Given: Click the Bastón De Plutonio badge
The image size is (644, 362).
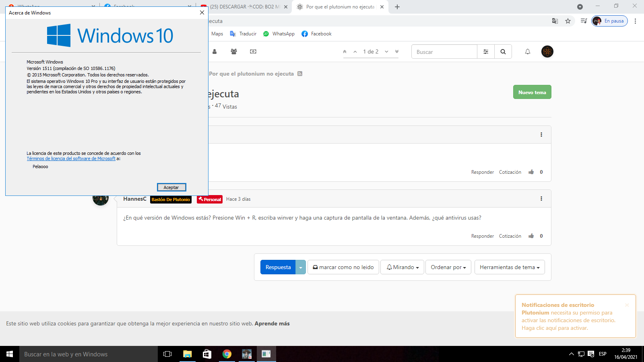Looking at the screenshot, I should coord(171,200).
